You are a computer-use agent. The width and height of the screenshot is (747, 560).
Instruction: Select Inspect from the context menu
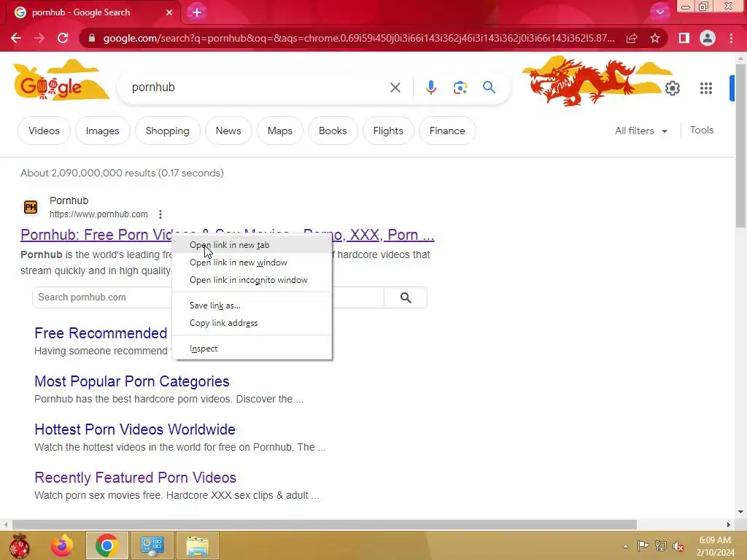point(252,349)
